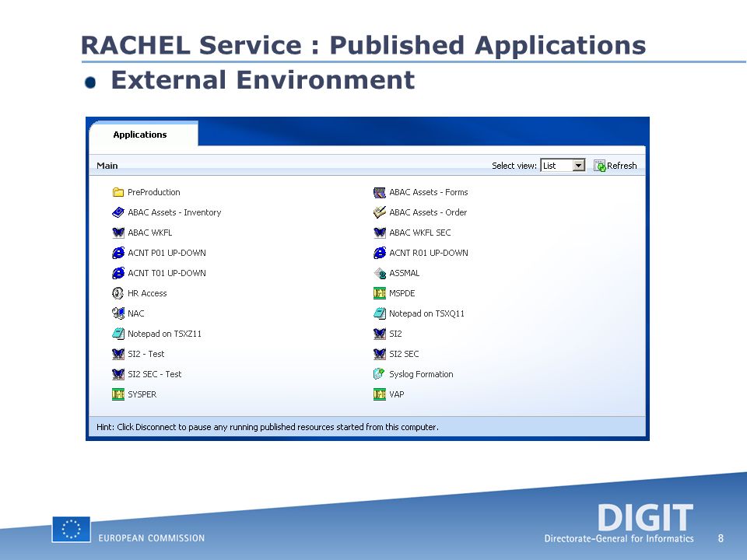
Task: Click the ABAC Assets - Forms icon
Action: point(380,192)
